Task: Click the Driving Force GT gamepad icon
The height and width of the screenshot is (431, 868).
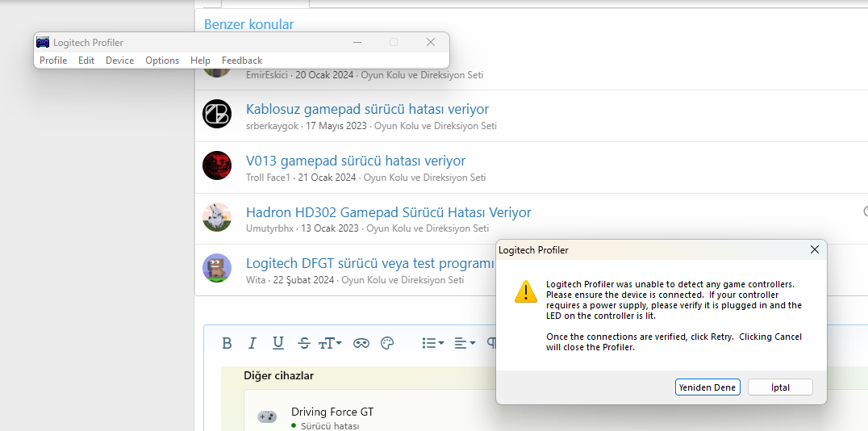Action: pos(267,416)
